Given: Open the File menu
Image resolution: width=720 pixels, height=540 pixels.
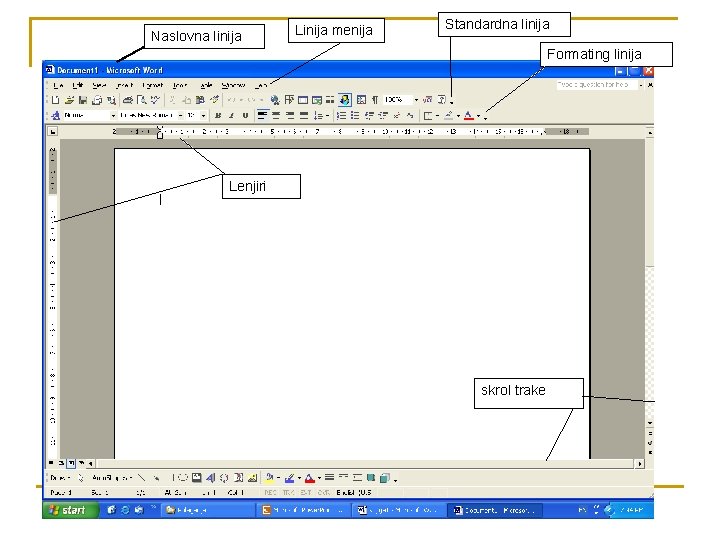Looking at the screenshot, I should [x=58, y=85].
